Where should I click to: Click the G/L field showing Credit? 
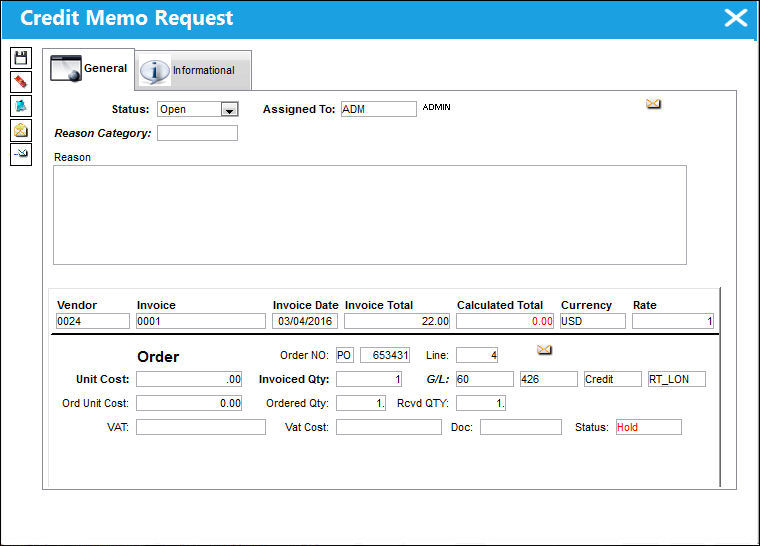coord(613,379)
